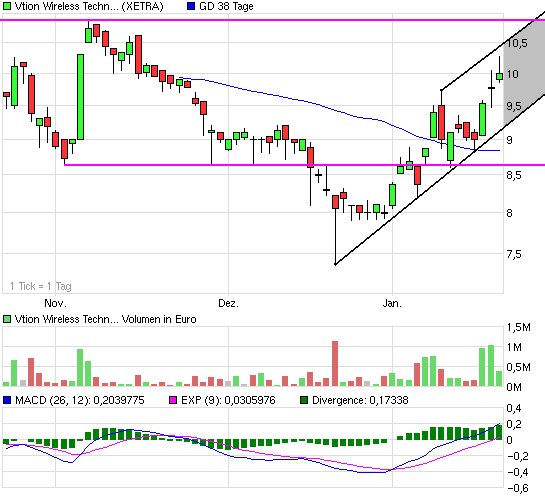This screenshot has height=496, width=545.
Task: Click the 'Divergence: 0,17338' text
Action: coord(360,400)
